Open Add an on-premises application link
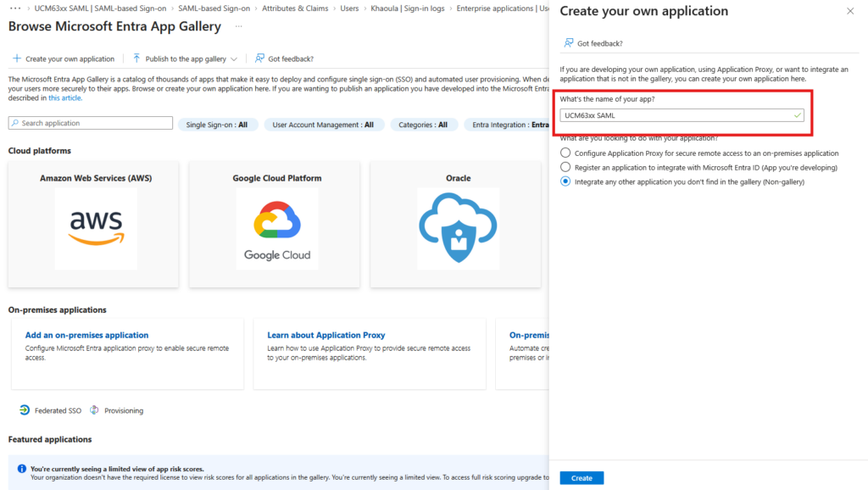868x490 pixels. pos(87,335)
